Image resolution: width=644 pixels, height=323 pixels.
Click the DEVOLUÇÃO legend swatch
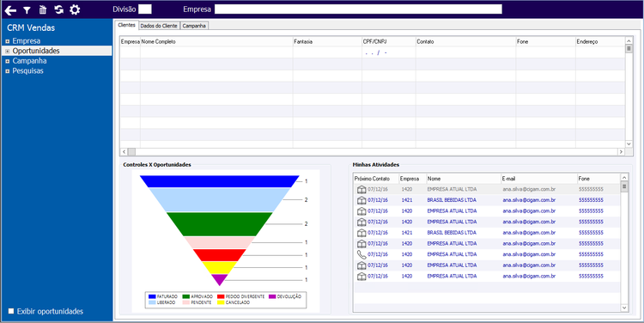point(272,296)
